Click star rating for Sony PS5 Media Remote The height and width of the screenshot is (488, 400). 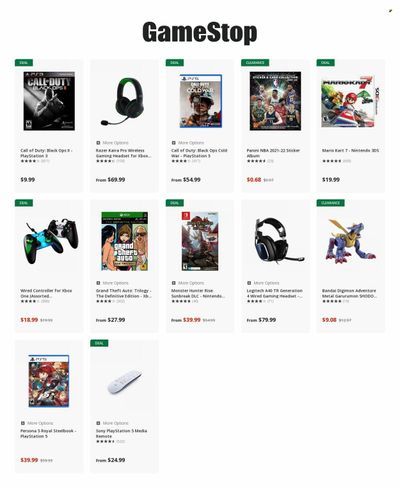(105, 441)
